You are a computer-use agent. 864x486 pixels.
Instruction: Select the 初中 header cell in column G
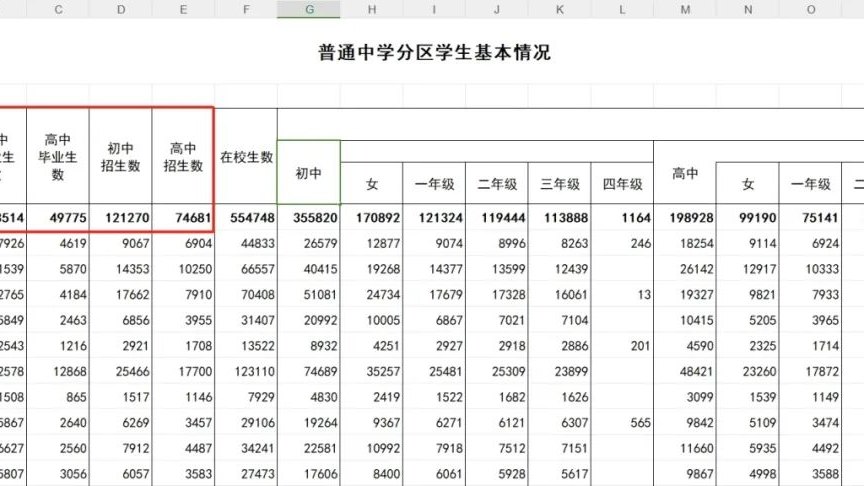[309, 172]
